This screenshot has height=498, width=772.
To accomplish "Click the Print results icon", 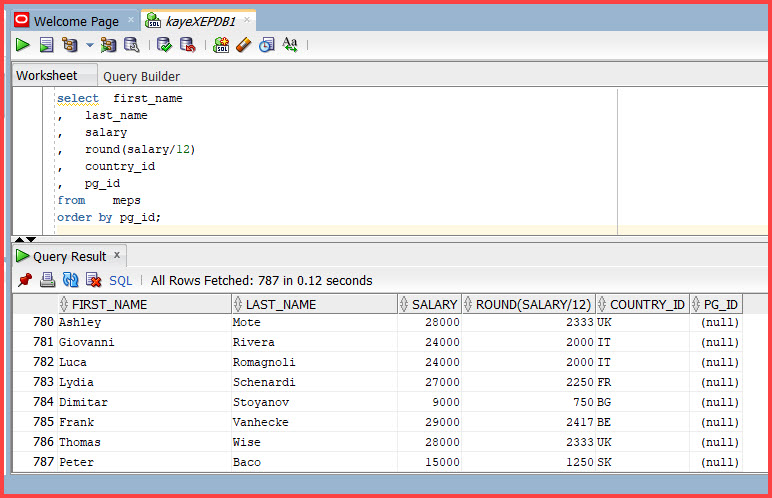I will tap(47, 280).
